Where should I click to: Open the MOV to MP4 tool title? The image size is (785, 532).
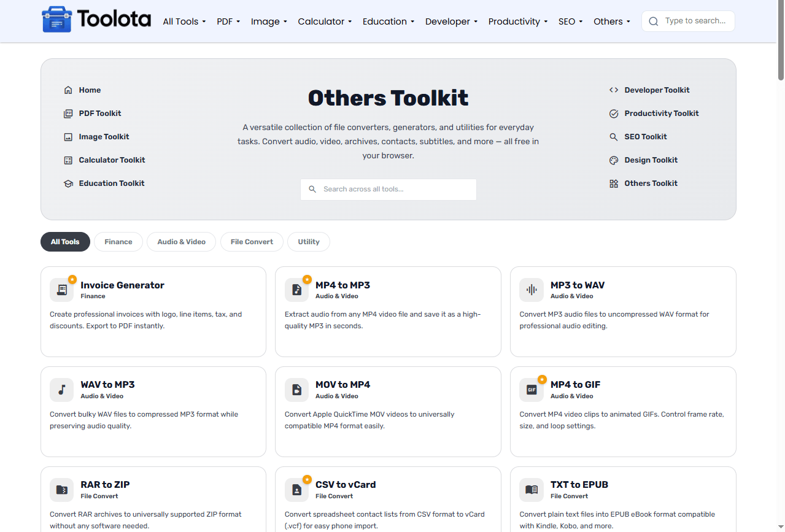click(342, 385)
